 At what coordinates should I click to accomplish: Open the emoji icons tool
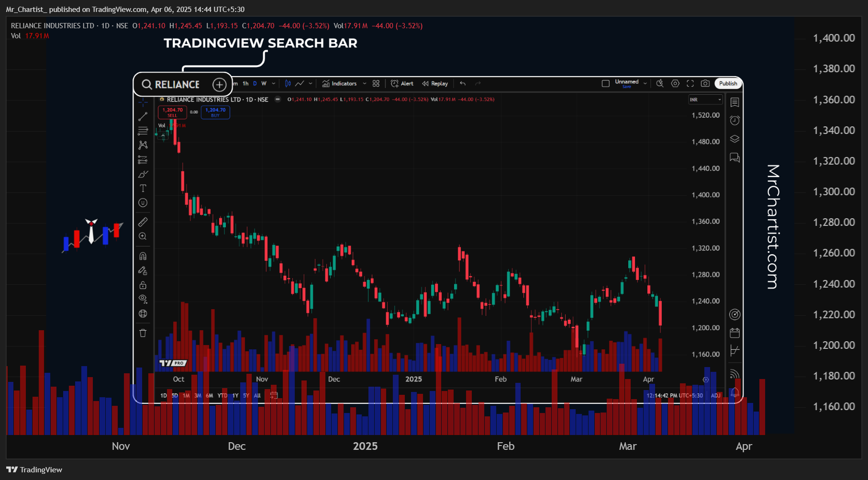143,203
